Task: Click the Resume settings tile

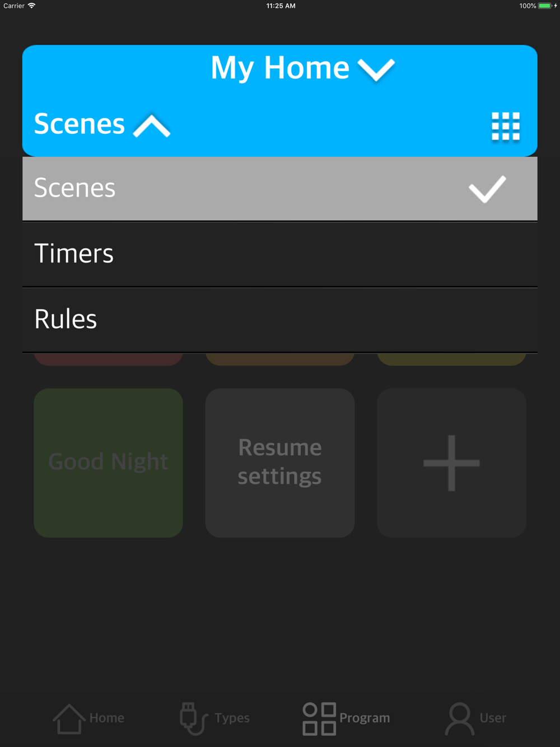Action: pos(280,463)
